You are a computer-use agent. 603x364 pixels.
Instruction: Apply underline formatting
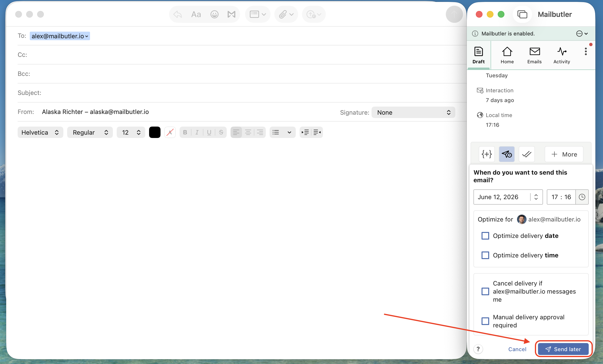pyautogui.click(x=209, y=132)
